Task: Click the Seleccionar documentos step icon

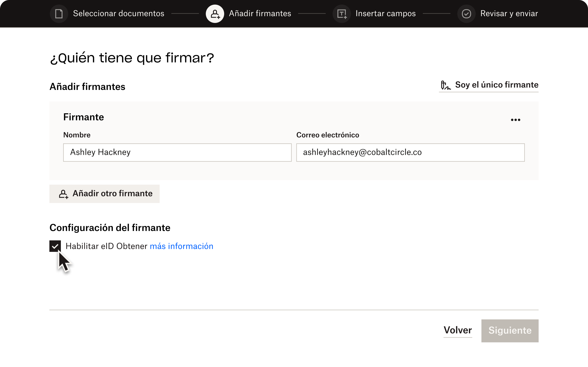Action: 59,14
